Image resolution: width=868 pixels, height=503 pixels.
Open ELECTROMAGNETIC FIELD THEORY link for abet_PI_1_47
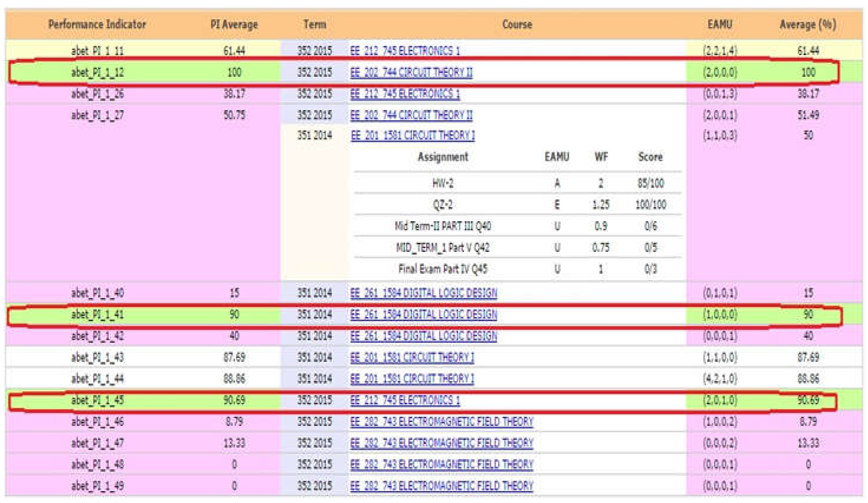[x=441, y=443]
